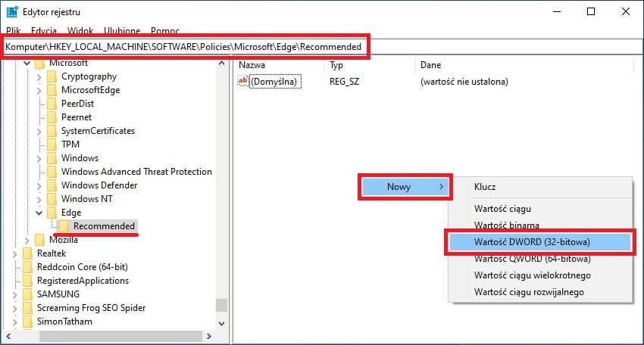Click the ab string icon of (Domyślna) value
Viewport: 644px width, 345px height.
(x=242, y=81)
